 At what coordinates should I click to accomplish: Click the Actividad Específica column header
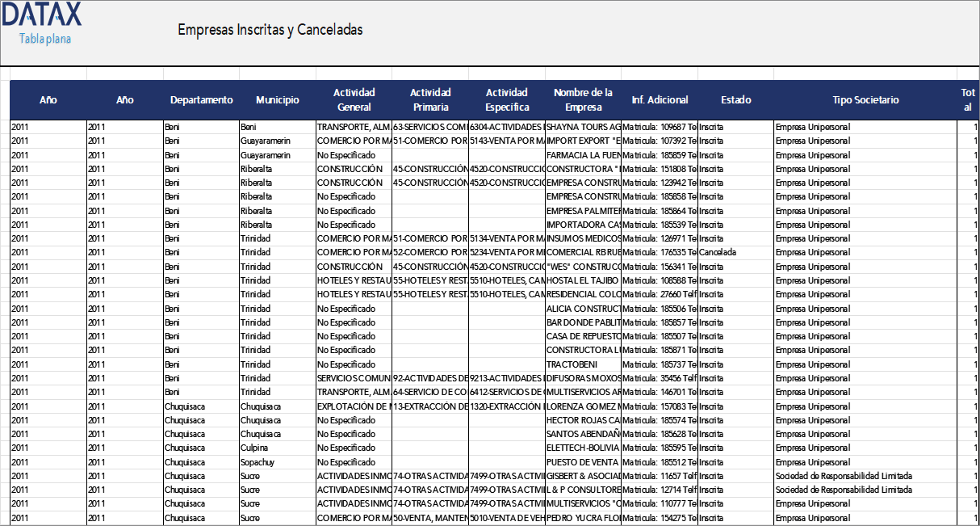click(x=507, y=100)
